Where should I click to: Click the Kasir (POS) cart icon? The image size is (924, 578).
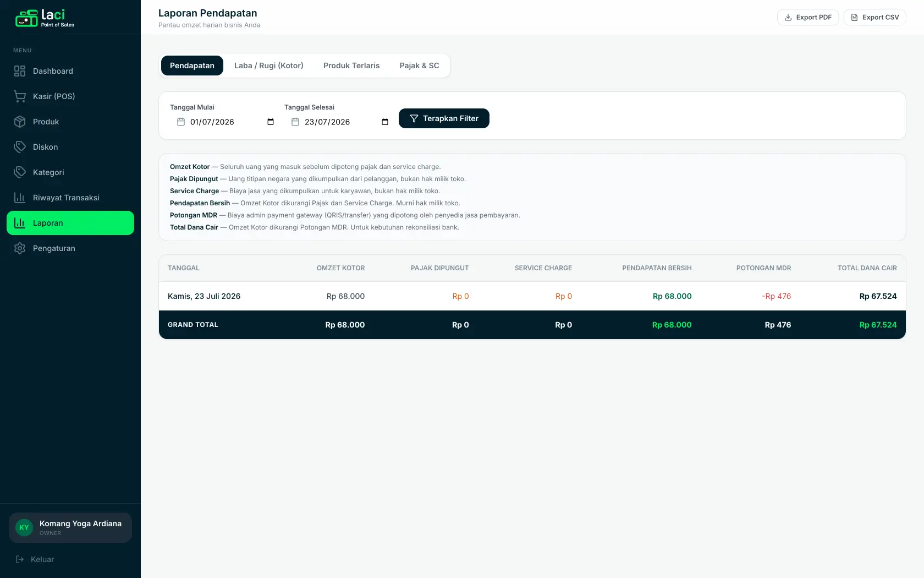pyautogui.click(x=20, y=96)
